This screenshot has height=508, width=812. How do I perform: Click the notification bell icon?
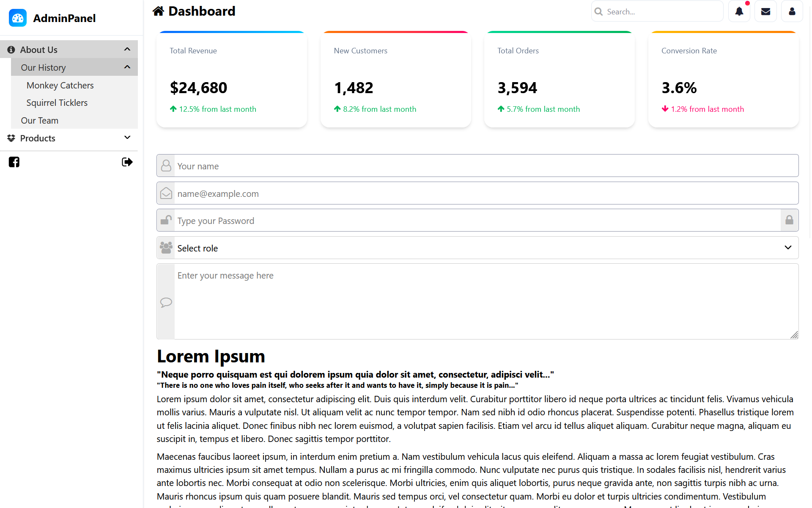pos(739,11)
